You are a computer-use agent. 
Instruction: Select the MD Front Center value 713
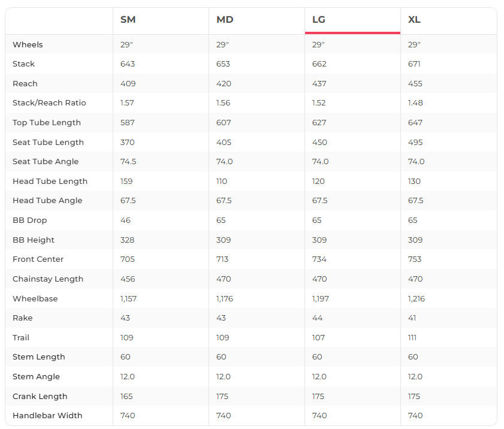pos(222,259)
